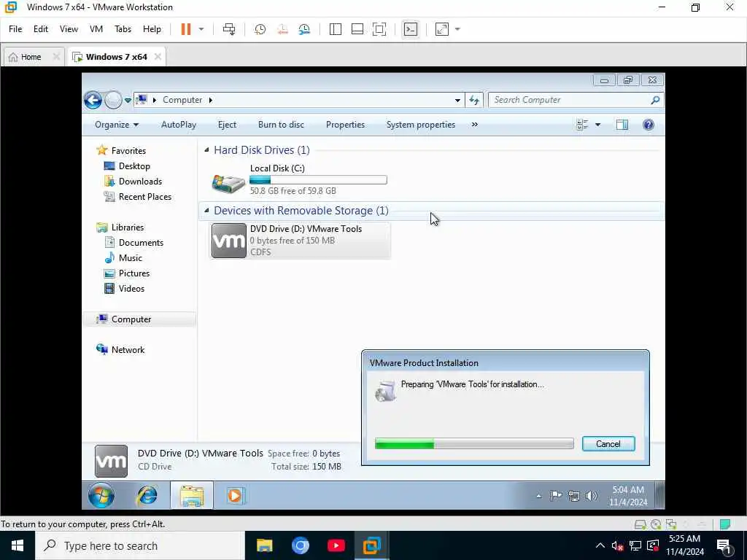Open Videos library
Screen dimensions: 747x560
pyautogui.click(x=131, y=289)
